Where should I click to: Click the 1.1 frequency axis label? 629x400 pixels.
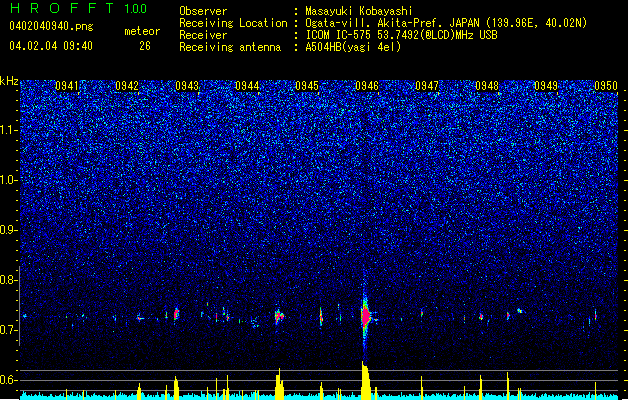click(9, 130)
